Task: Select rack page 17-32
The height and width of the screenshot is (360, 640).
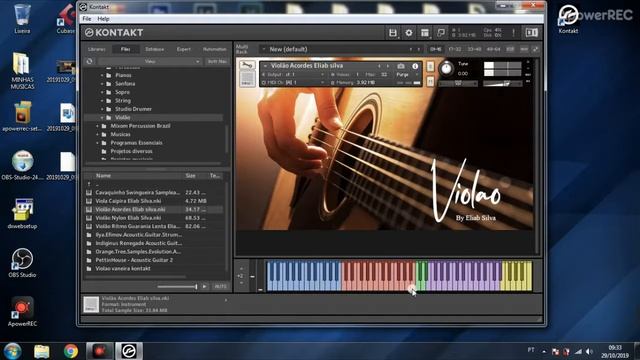Action: pyautogui.click(x=455, y=49)
